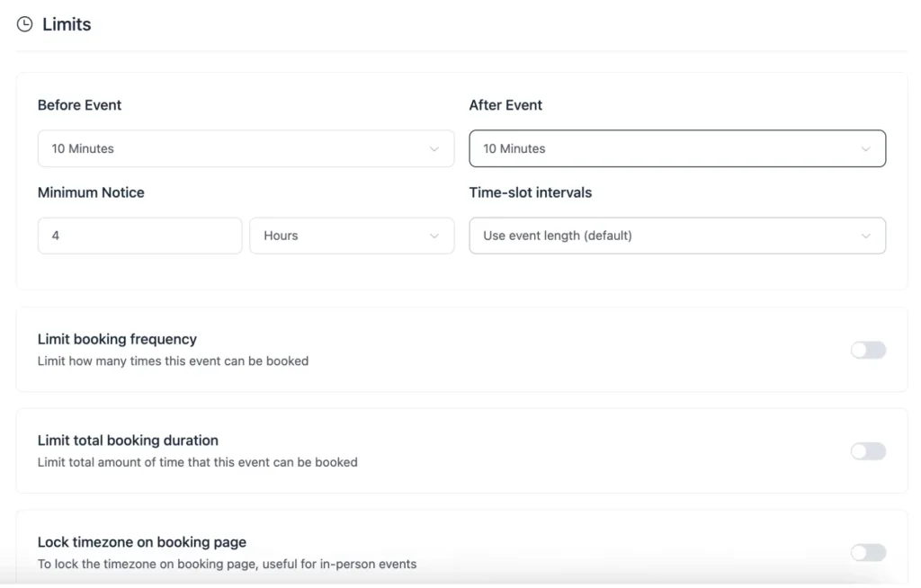Click the Time-slot intervals chevron arrow
921x588 pixels.
click(866, 236)
